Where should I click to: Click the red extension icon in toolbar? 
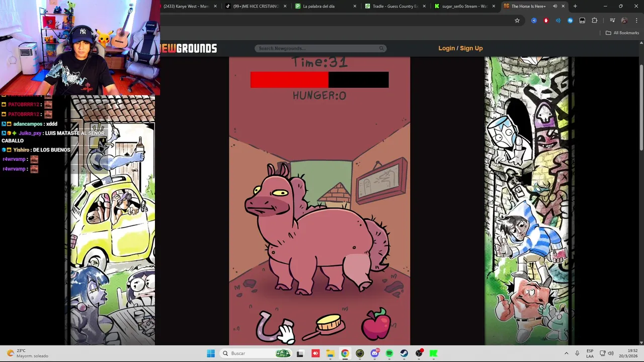pos(546,21)
